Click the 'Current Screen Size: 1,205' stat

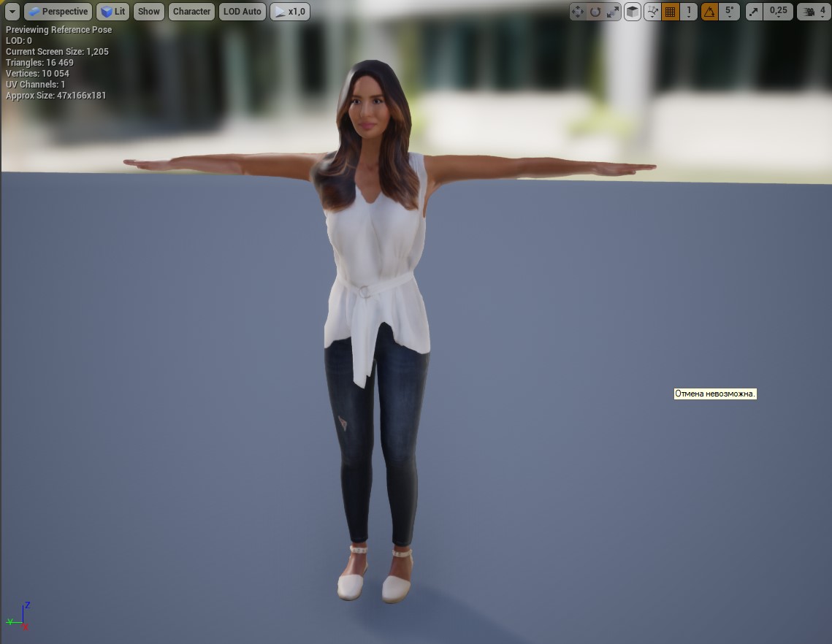57,51
